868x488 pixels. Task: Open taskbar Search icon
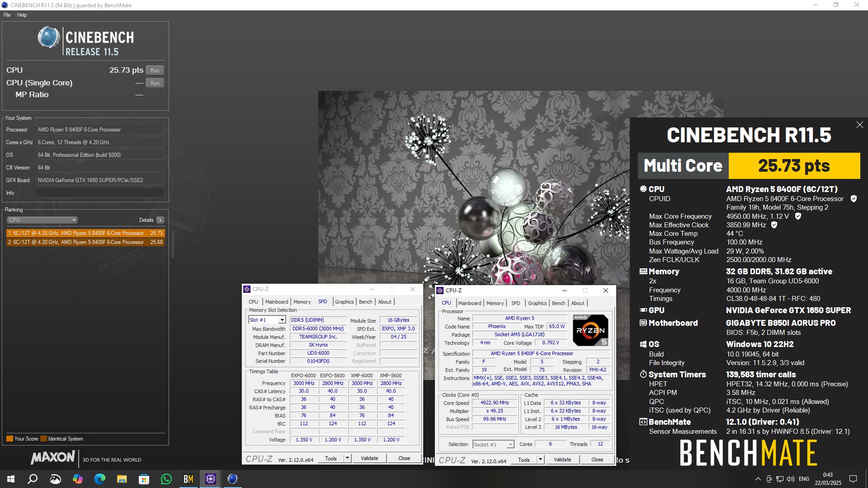click(33, 479)
